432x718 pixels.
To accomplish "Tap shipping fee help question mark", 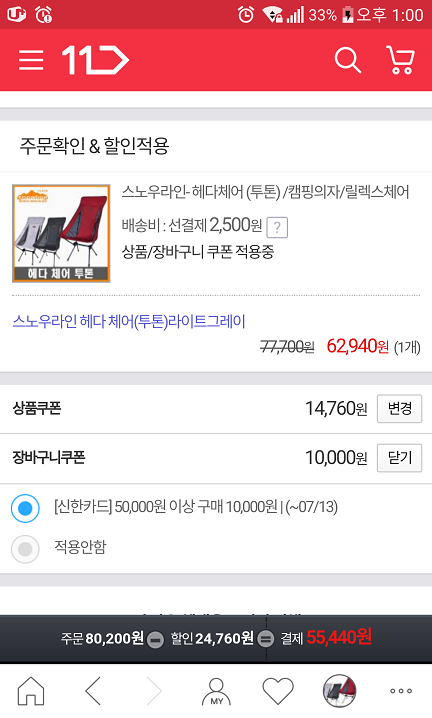I will (277, 227).
